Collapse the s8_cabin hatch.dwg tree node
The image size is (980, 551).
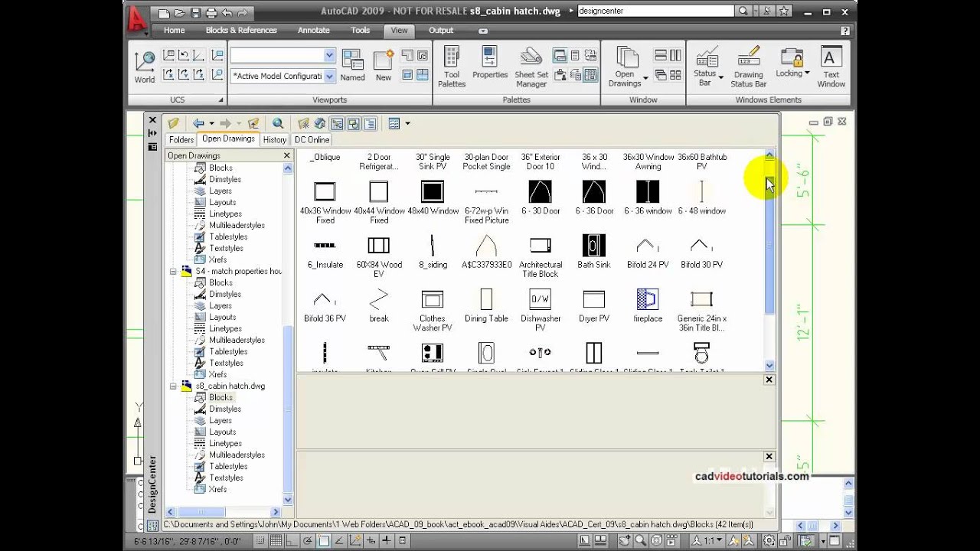tap(174, 386)
